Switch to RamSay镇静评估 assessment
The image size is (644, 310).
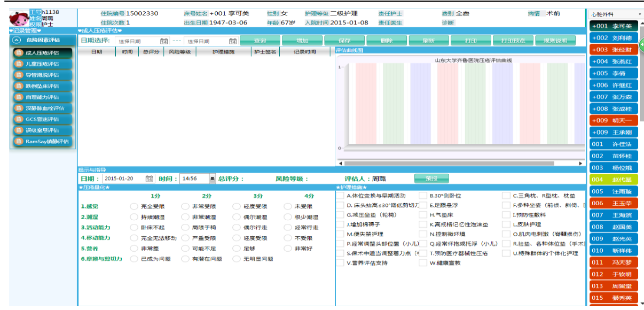42,141
